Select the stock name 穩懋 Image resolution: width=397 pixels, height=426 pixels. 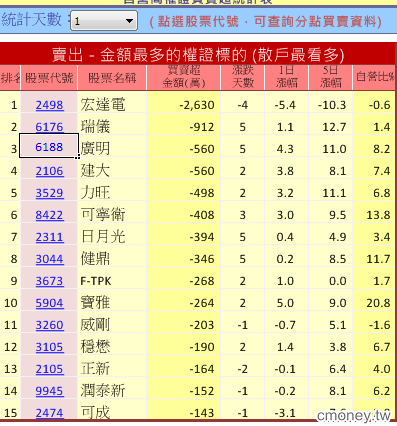[x=95, y=347]
